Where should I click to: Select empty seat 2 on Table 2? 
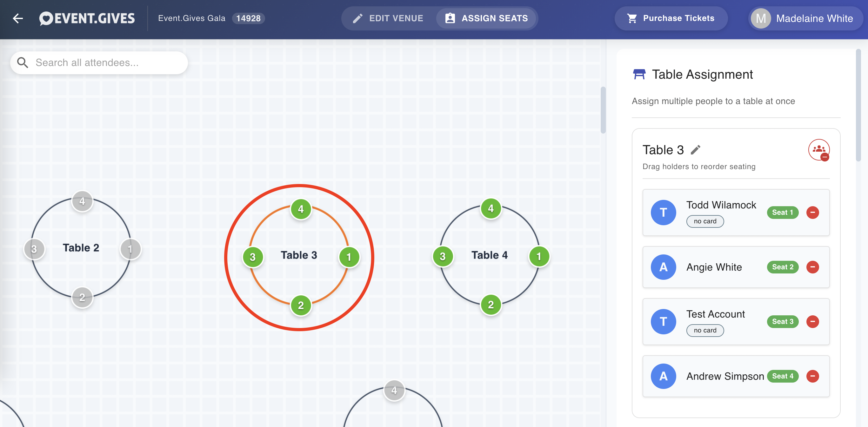pos(82,297)
